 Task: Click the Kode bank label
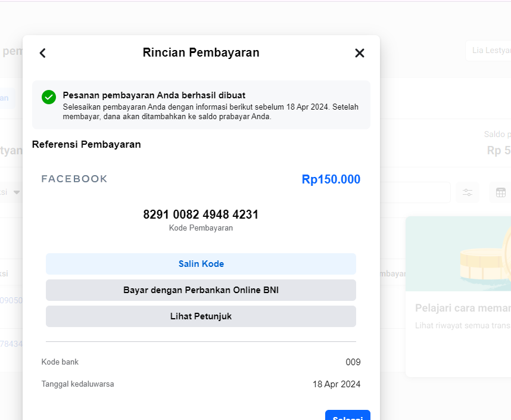[60, 362]
